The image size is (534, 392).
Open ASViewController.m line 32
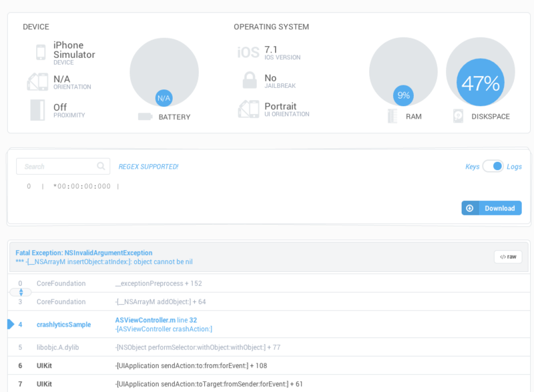point(144,320)
